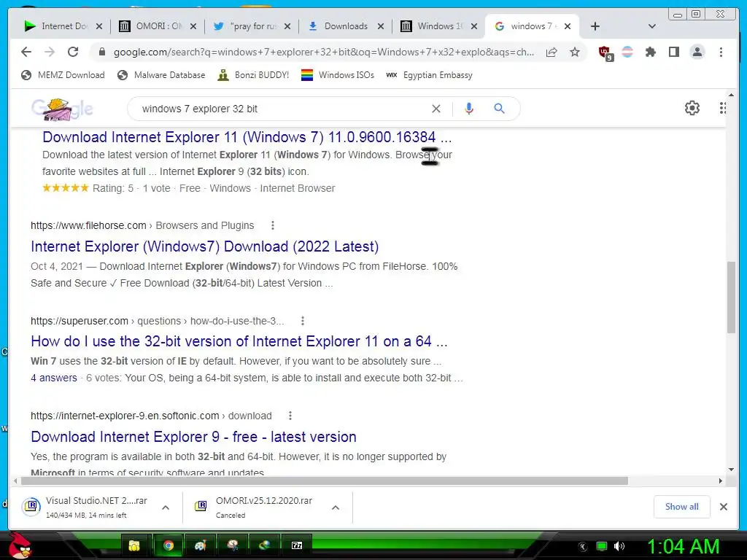
Task: Click the Visual Studio.NET rar download item
Action: [x=89, y=507]
